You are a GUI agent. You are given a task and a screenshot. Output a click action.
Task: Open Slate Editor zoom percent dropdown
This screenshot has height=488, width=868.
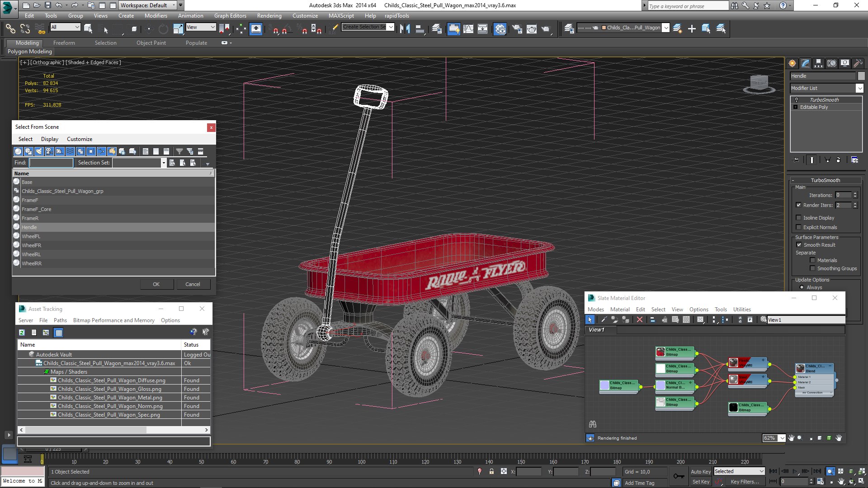pos(782,438)
